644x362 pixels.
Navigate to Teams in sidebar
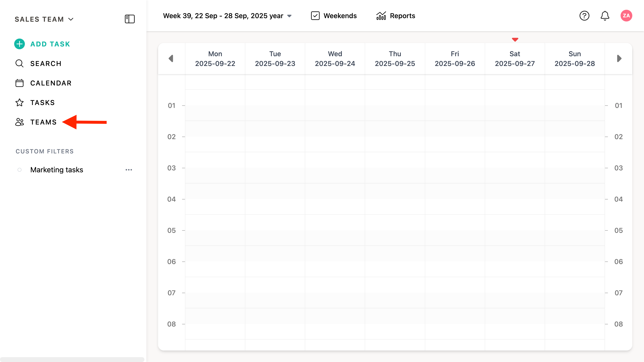[44, 122]
